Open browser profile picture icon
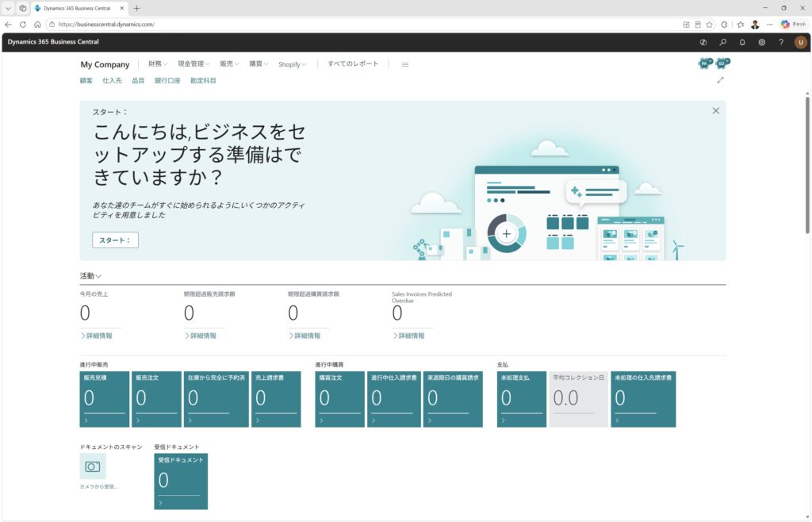The height and width of the screenshot is (522, 812). [x=755, y=25]
